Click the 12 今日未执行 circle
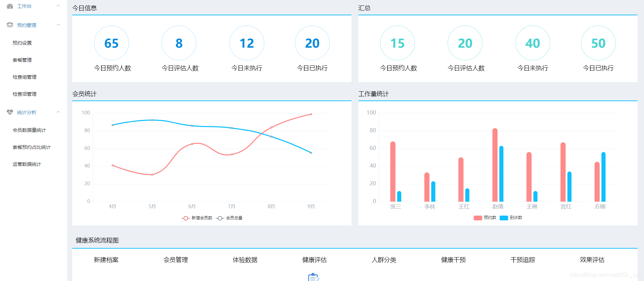This screenshot has height=281, width=644. click(x=247, y=43)
